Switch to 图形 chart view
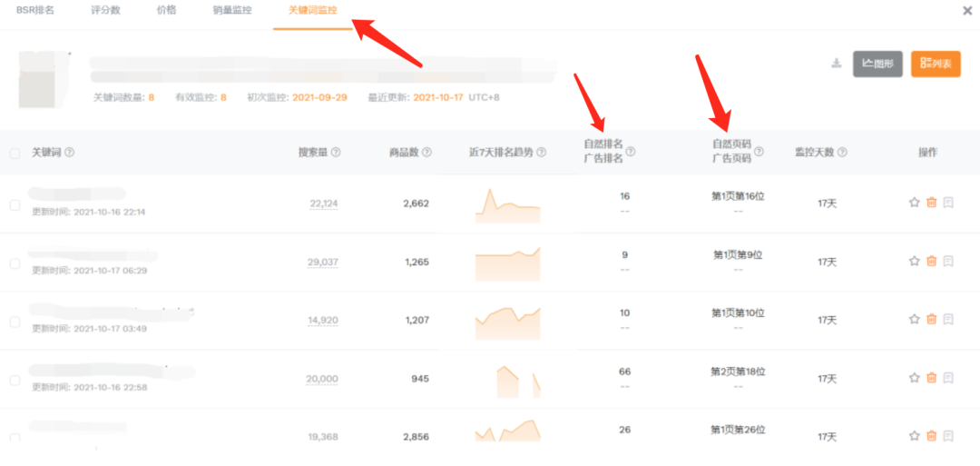Viewport: 980px width, 466px height. pos(877,64)
